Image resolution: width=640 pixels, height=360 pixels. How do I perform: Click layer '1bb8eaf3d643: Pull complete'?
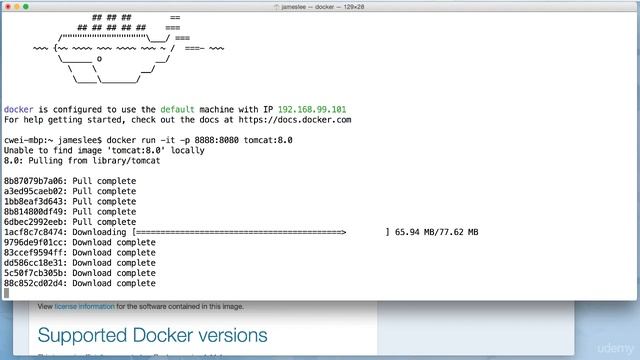click(x=70, y=201)
